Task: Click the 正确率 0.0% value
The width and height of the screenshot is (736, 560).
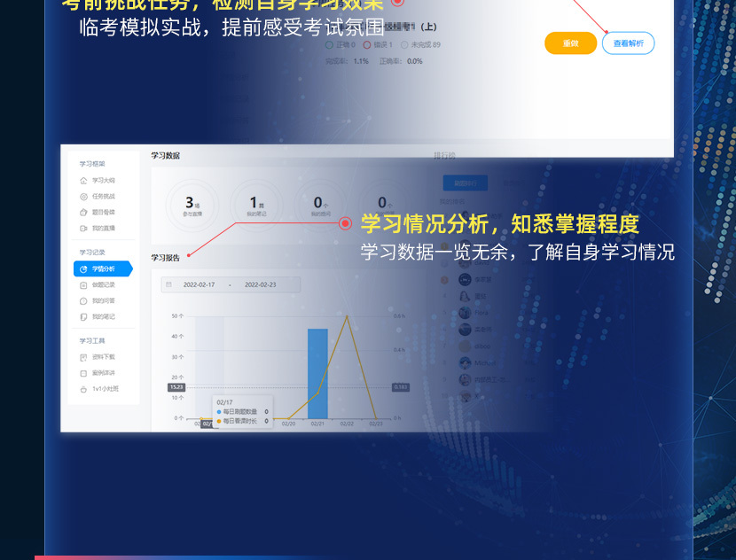Action: (414, 61)
